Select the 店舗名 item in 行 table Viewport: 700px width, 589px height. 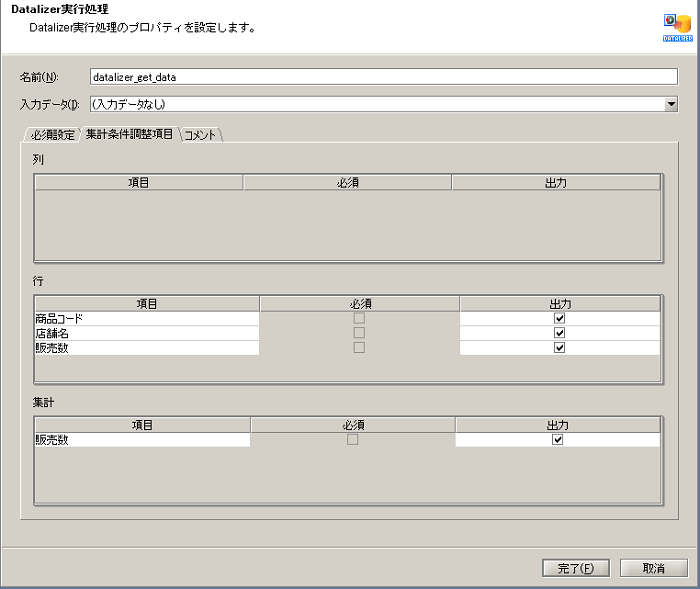[146, 333]
